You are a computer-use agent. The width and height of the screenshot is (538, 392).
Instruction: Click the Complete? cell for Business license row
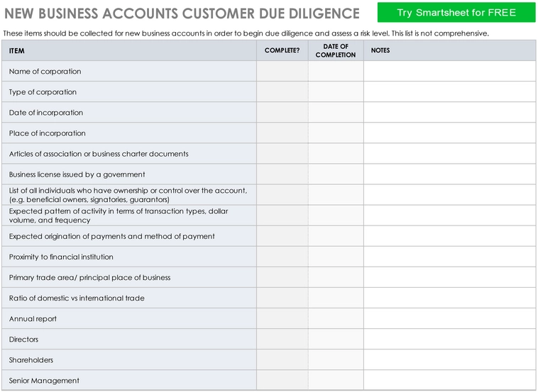(282, 174)
